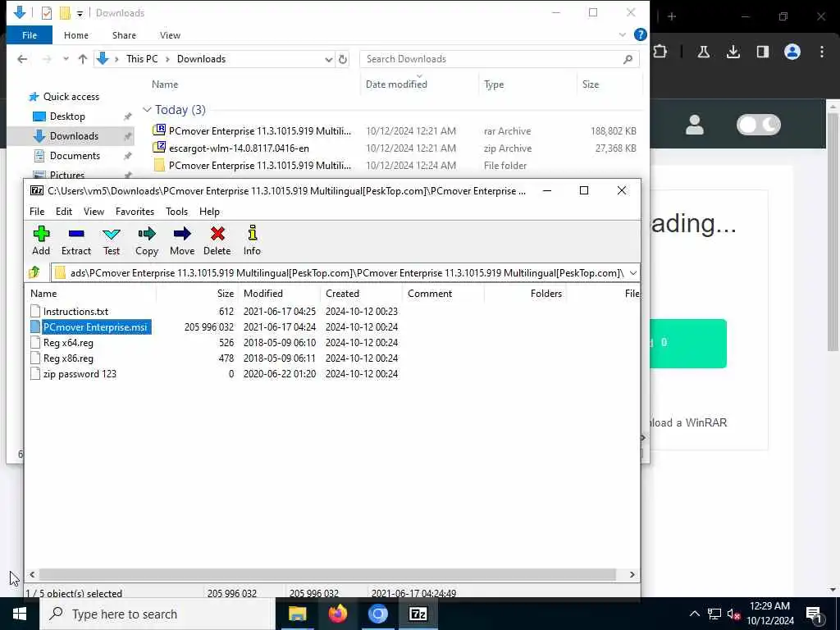Viewport: 840px width, 630px height.
Task: Click 7-Zip horizontal scrollbar left arrow
Action: pos(32,574)
